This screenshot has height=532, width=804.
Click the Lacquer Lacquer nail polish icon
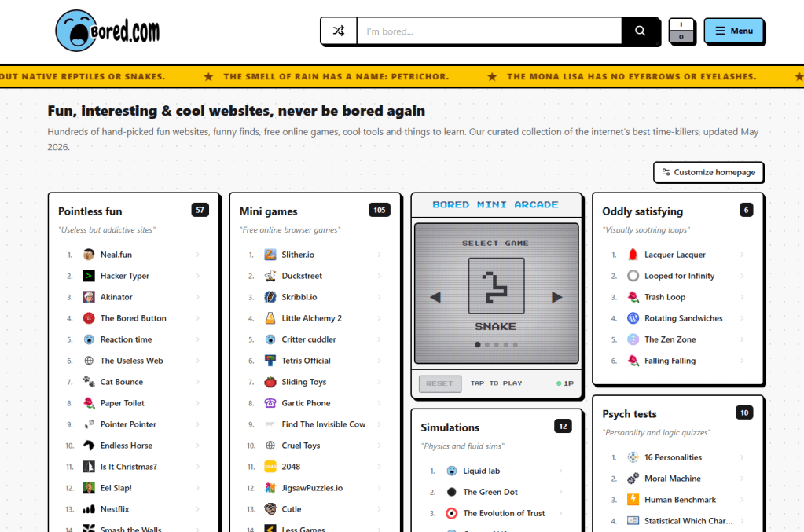[633, 254]
